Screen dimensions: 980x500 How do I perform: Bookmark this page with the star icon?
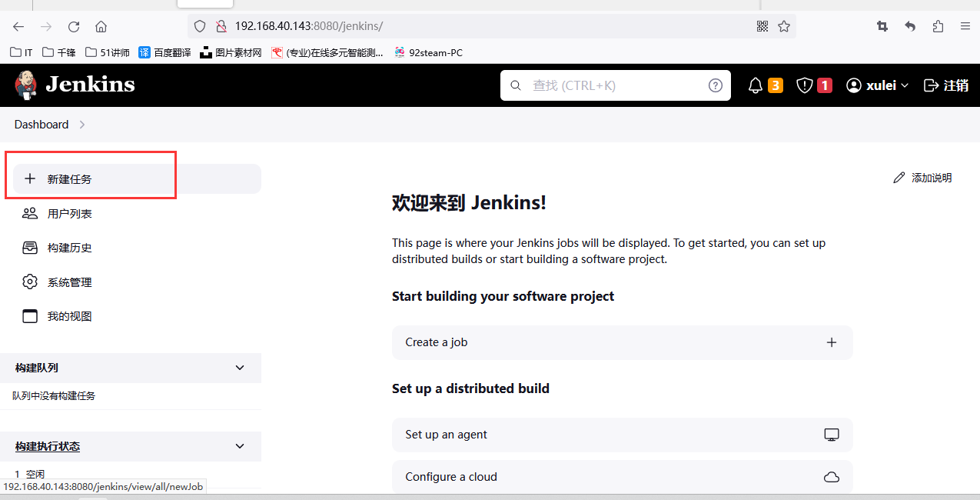784,26
